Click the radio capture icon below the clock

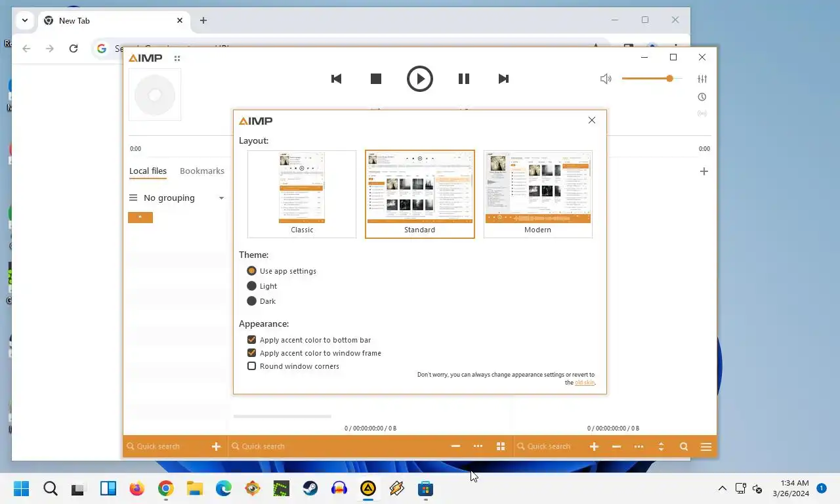(702, 114)
